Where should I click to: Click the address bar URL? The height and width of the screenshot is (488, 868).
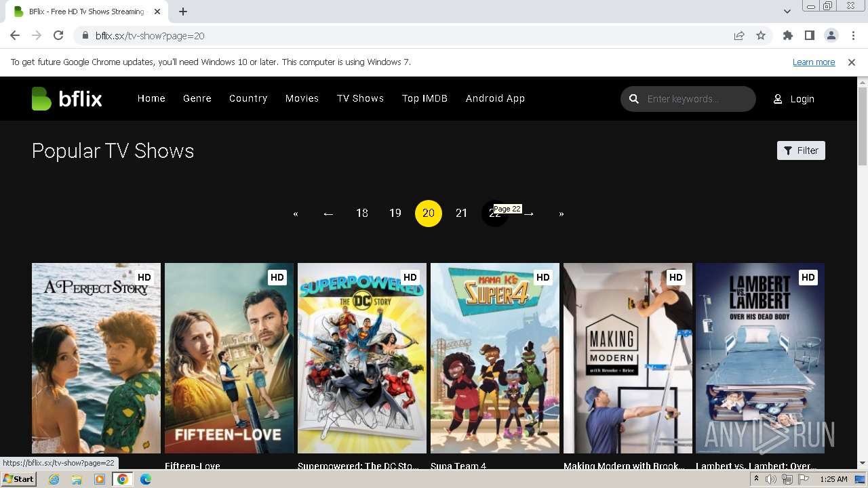click(150, 36)
